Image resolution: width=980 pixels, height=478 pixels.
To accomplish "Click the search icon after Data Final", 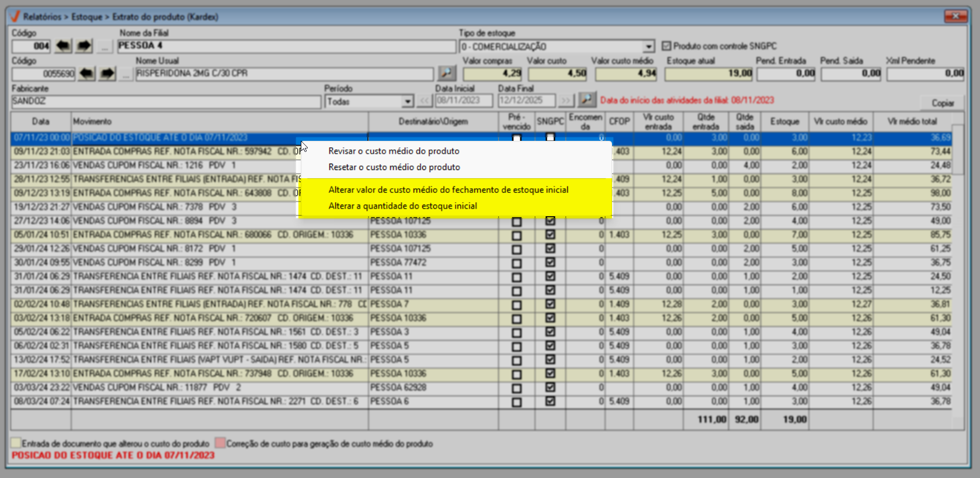I will click(587, 100).
